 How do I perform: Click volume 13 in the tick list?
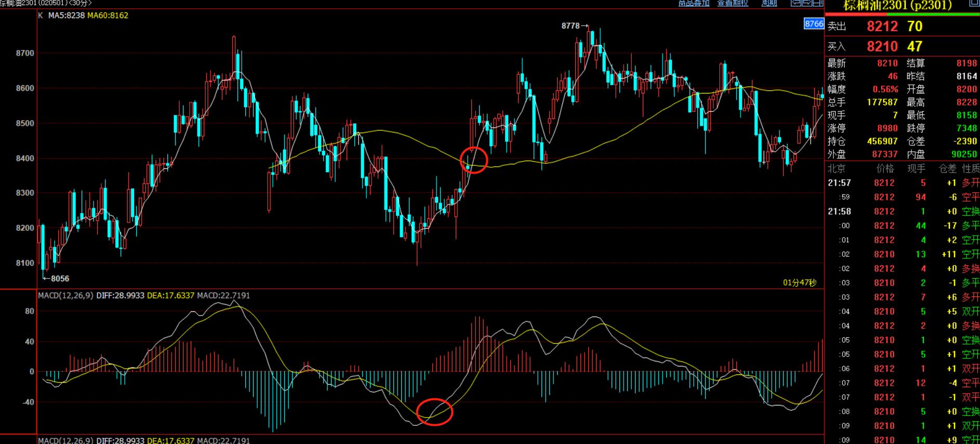[x=920, y=255]
